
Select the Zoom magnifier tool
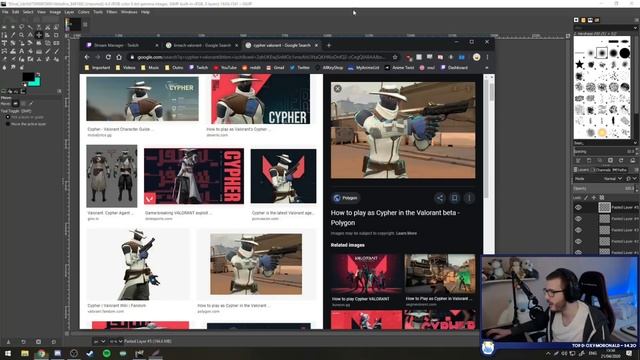tap(21, 35)
